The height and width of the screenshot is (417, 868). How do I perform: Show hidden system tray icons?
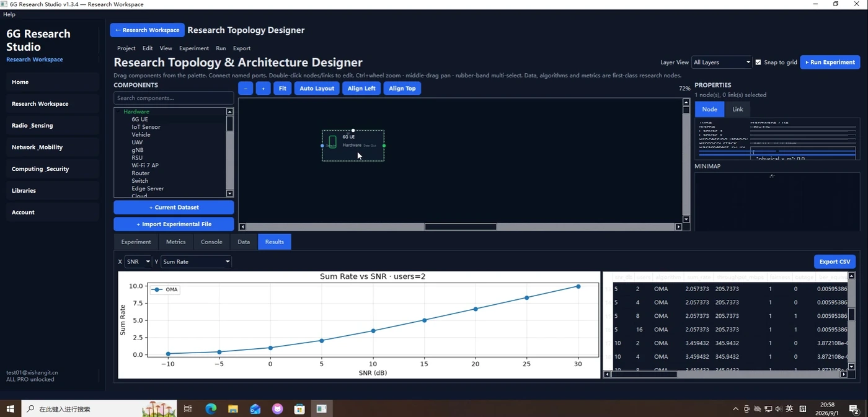click(x=736, y=409)
